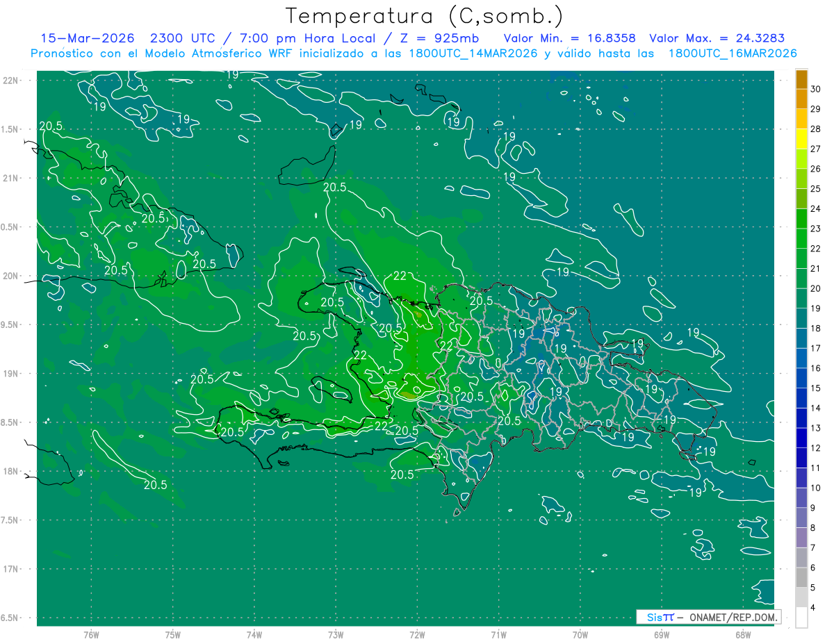Click the "Sisπ – ONAMET/REP.DOM." credit box
This screenshot has width=834, height=644.
click(708, 617)
